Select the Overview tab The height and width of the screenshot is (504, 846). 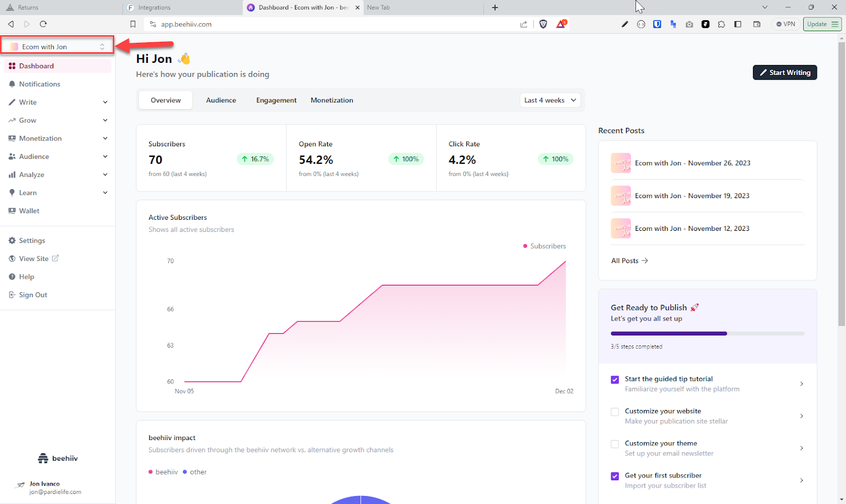coord(165,100)
